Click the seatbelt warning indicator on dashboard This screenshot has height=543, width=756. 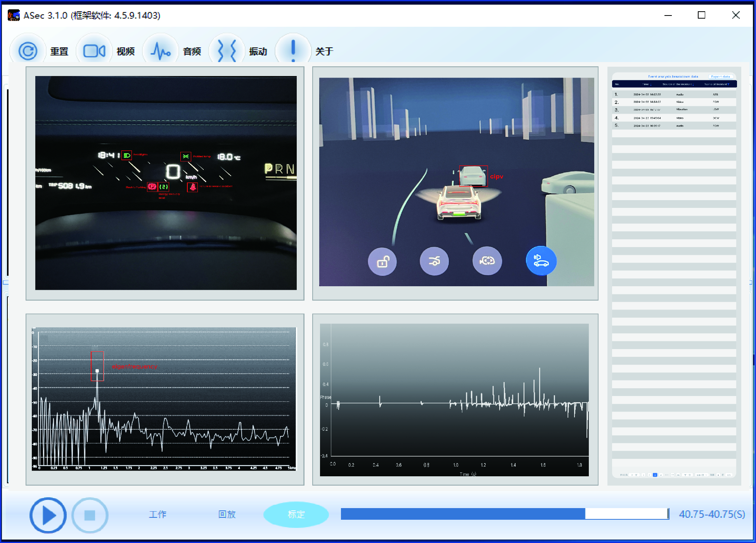click(192, 187)
